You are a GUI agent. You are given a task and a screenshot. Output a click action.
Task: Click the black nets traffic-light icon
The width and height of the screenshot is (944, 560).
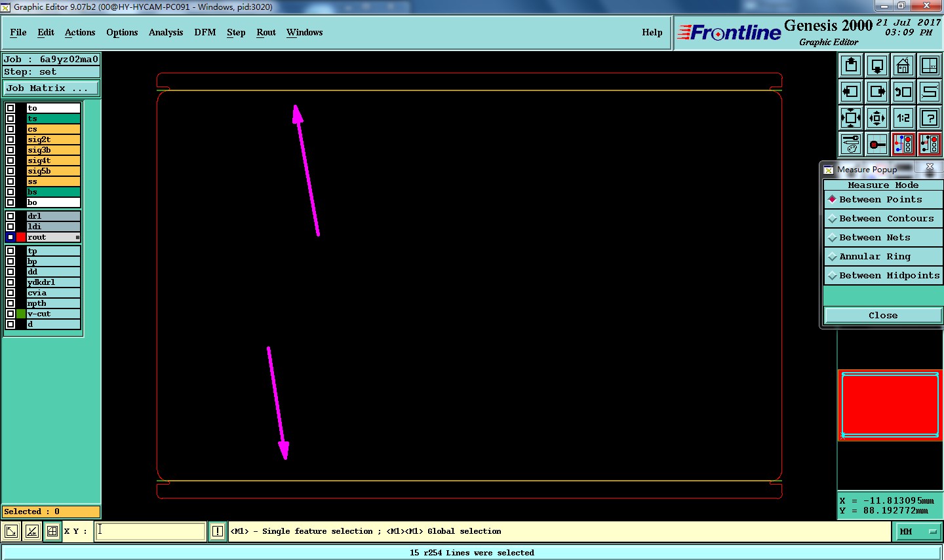coord(930,144)
